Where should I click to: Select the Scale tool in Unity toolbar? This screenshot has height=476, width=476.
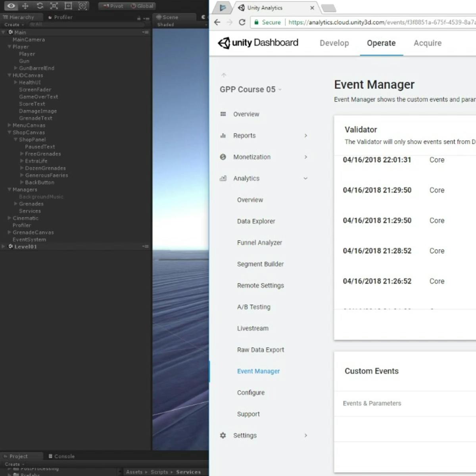point(54,6)
